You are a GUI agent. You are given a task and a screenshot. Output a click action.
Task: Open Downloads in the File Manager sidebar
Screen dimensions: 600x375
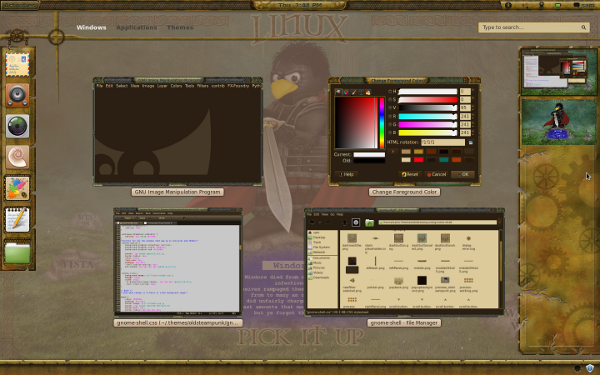point(321,278)
